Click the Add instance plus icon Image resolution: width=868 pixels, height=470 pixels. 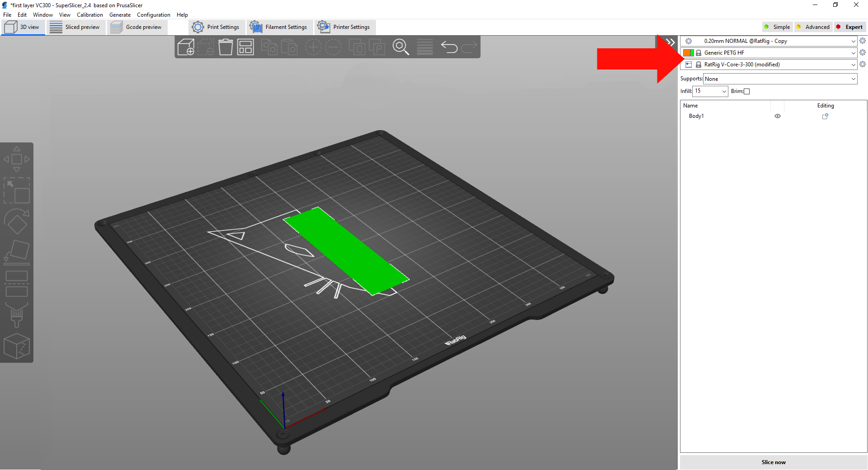[x=313, y=47]
